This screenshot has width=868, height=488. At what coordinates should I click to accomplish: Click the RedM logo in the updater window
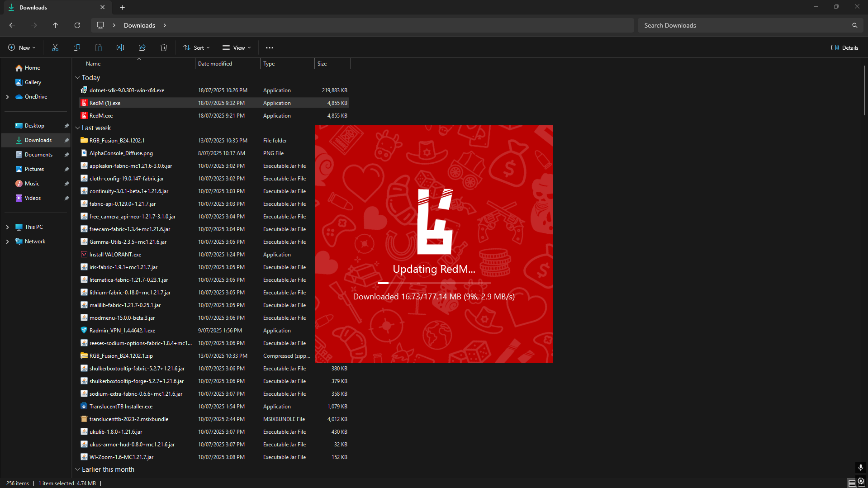point(435,221)
